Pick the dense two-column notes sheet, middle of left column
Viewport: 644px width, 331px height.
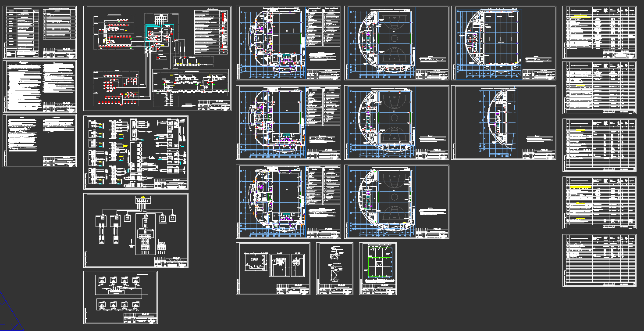point(40,86)
